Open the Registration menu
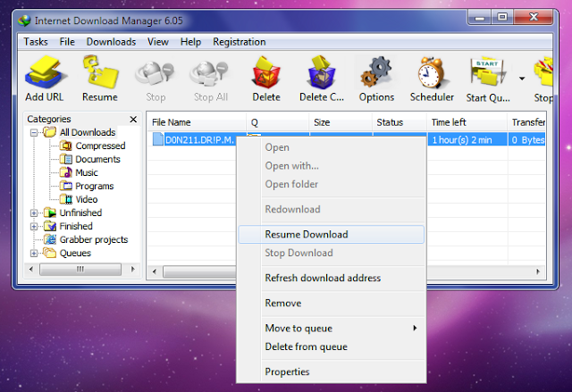The image size is (572, 392). (x=240, y=42)
